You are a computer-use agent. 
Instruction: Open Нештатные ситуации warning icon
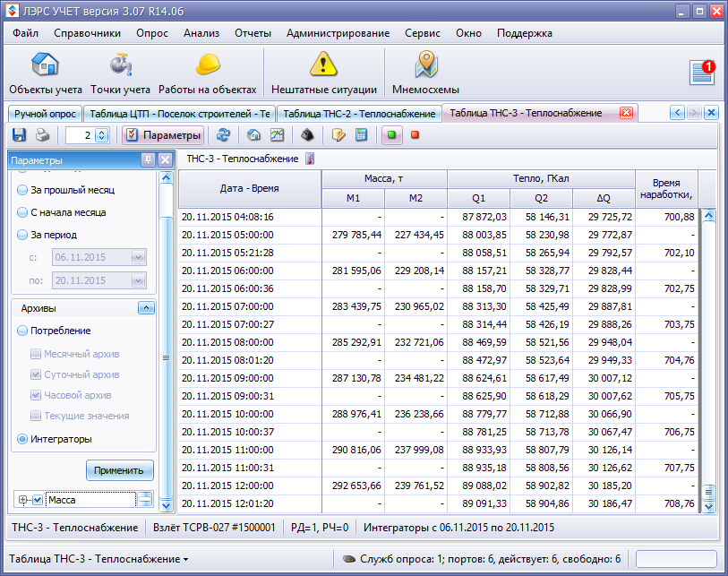pos(323,64)
